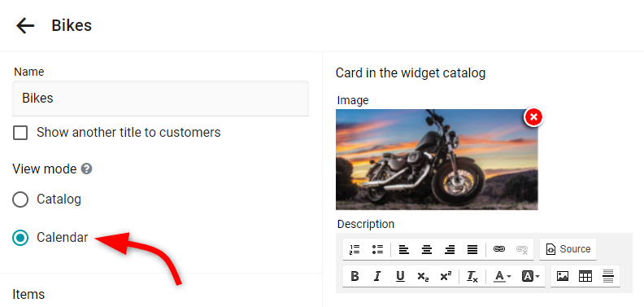Image resolution: width=644 pixels, height=307 pixels.
Task: Insert bulleted list in description editor
Action: pos(377,249)
